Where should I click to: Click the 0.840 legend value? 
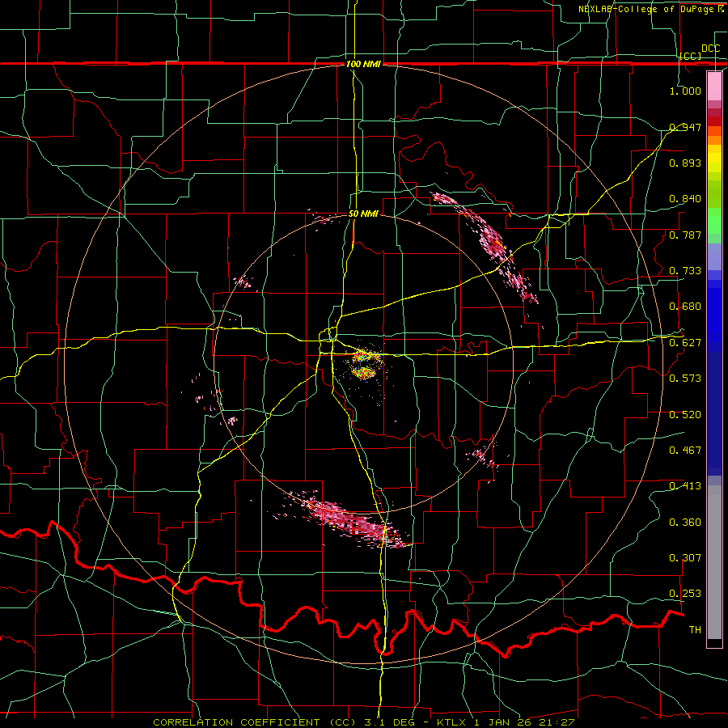(x=685, y=199)
